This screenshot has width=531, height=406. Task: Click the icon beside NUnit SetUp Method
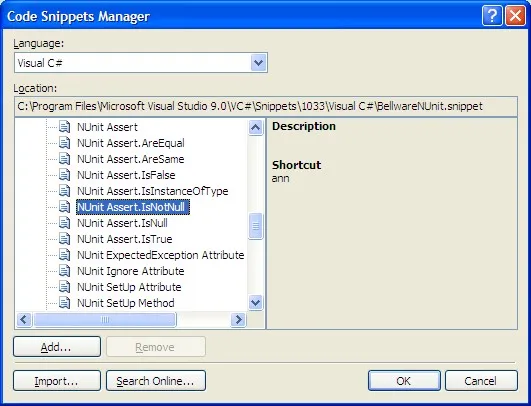point(64,303)
